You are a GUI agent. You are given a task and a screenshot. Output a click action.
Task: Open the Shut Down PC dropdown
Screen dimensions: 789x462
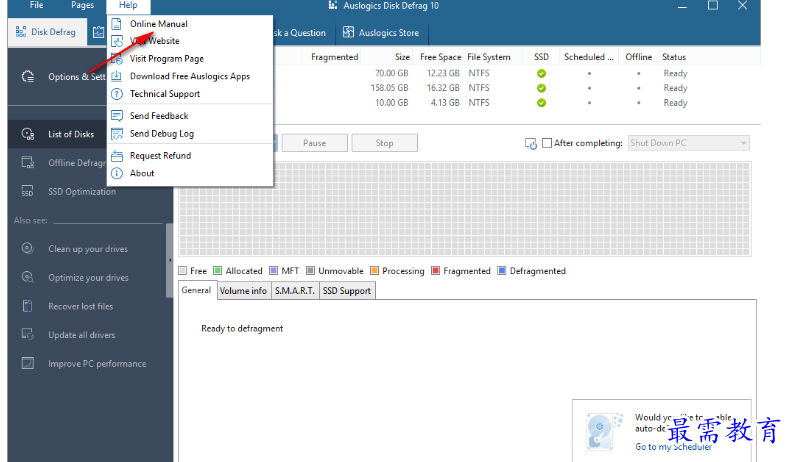[x=688, y=143]
